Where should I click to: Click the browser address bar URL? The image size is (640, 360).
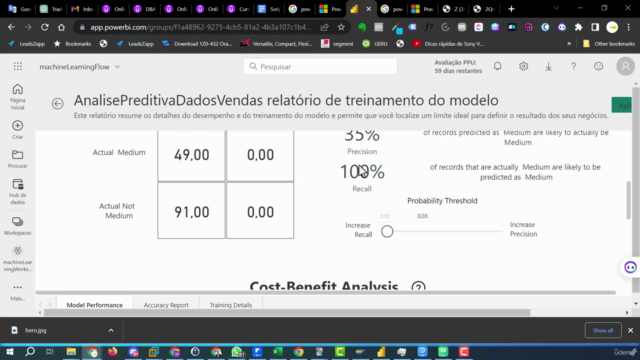pyautogui.click(x=201, y=27)
